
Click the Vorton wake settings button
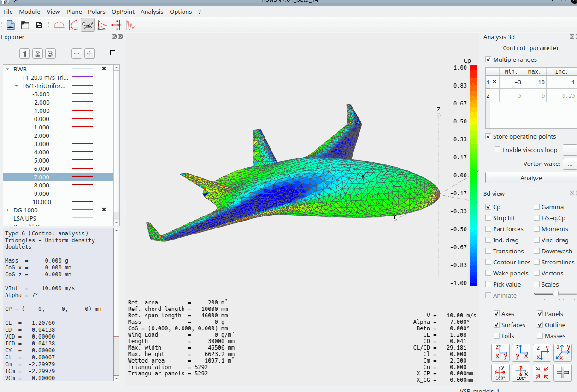tap(569, 164)
